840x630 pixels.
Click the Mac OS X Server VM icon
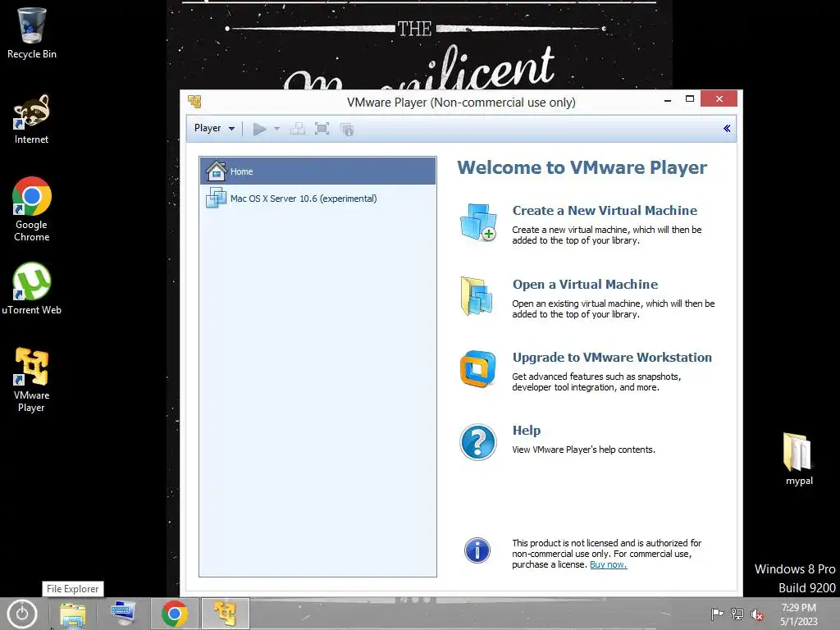click(x=217, y=198)
